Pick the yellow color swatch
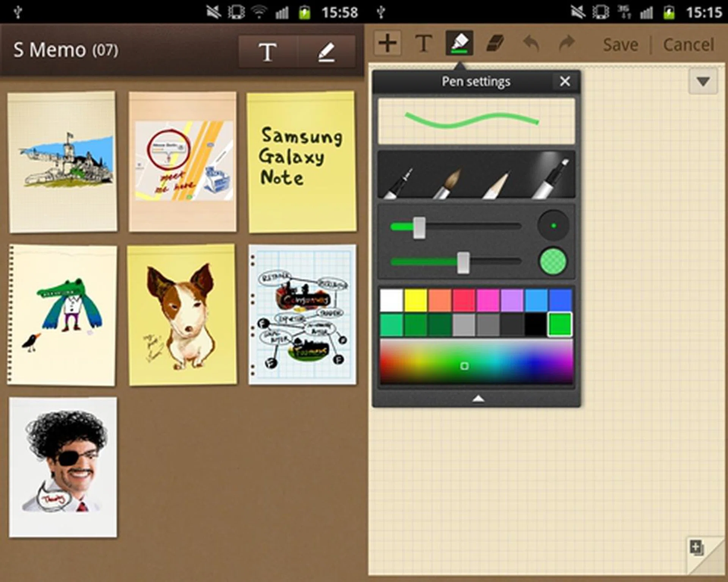The image size is (728, 582). [416, 300]
